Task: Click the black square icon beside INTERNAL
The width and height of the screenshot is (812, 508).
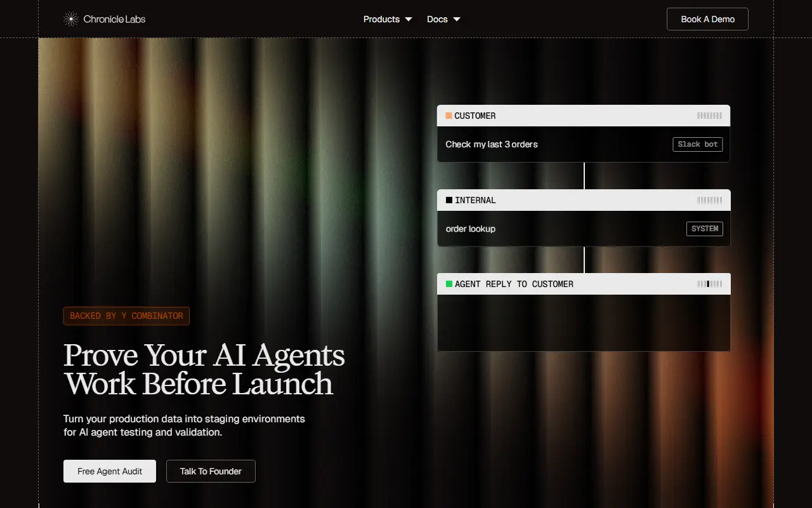Action: click(449, 200)
